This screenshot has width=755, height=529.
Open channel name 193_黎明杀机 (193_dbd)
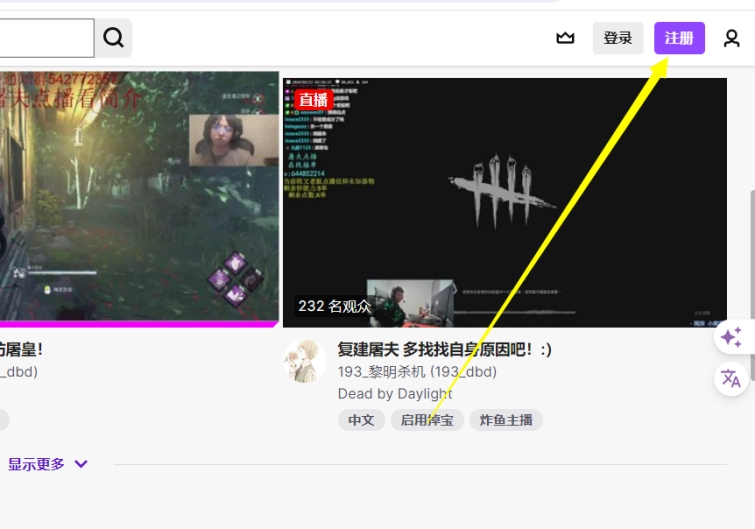tap(417, 372)
